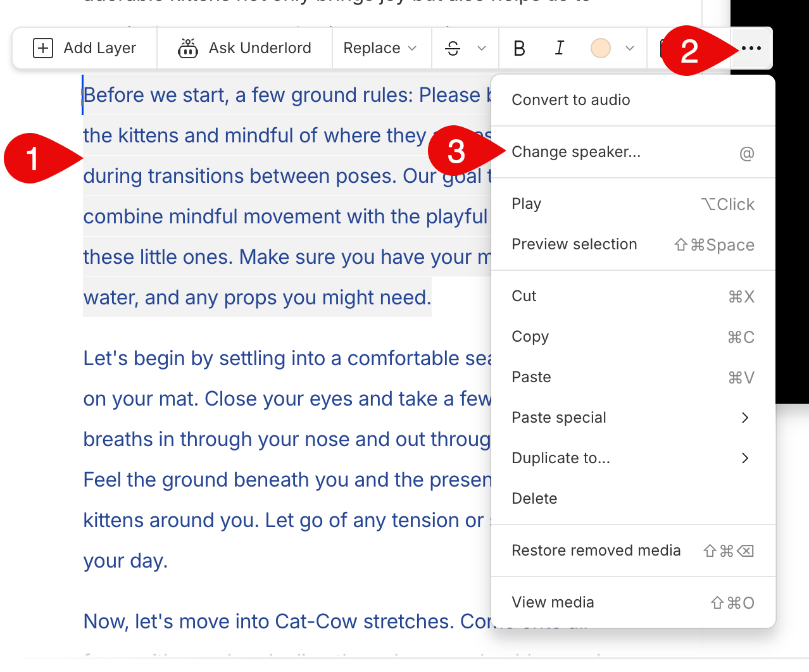The height and width of the screenshot is (672, 809).
Task: Click the highlighted ground rules paragraph
Action: coord(253,190)
